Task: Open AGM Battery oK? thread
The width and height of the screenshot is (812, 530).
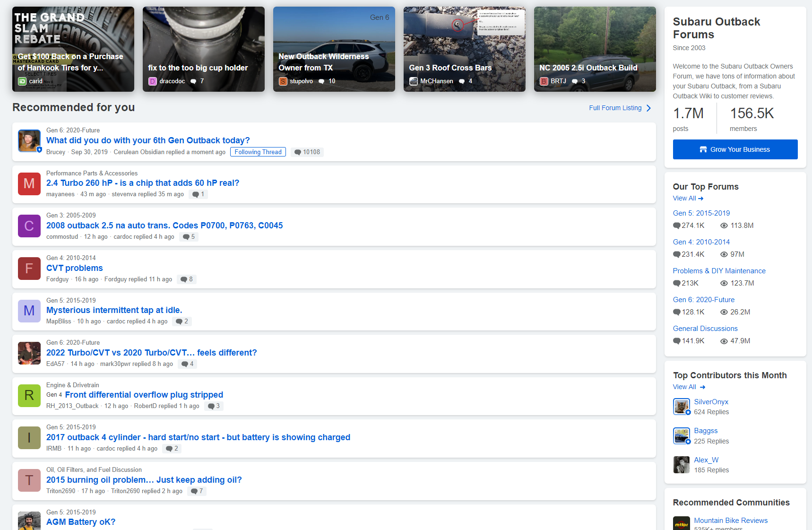Action: click(x=80, y=522)
